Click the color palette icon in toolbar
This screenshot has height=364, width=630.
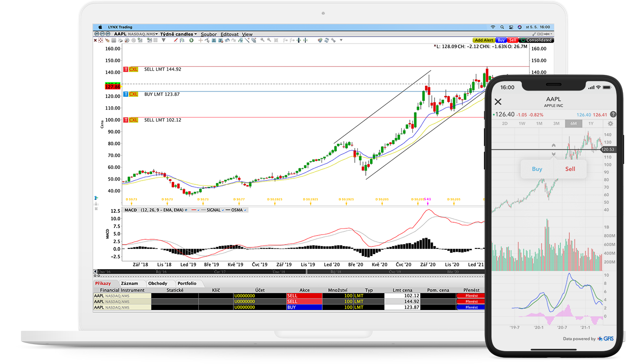coord(320,40)
